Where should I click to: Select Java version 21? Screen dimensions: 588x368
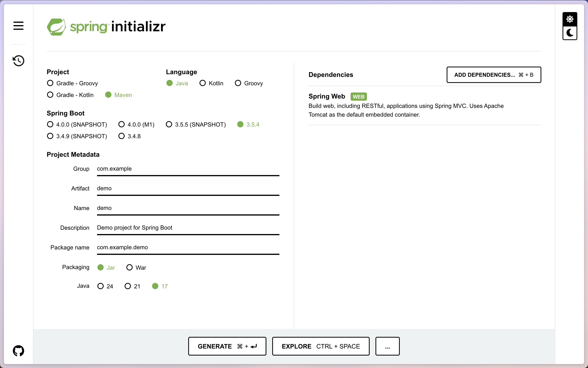coord(132,286)
